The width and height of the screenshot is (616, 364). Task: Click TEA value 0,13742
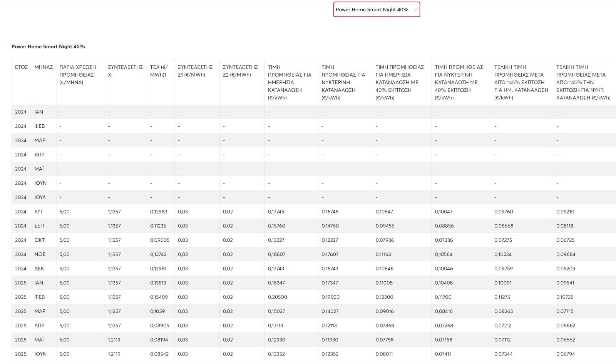[159, 254]
